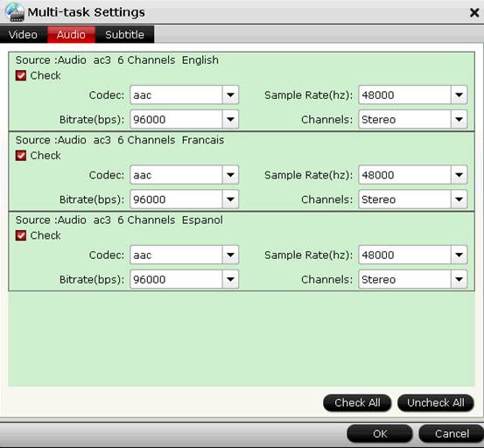Image resolution: width=484 pixels, height=448 pixels.
Task: Disable the Espanol audio track checkbox
Action: pyautogui.click(x=21, y=235)
